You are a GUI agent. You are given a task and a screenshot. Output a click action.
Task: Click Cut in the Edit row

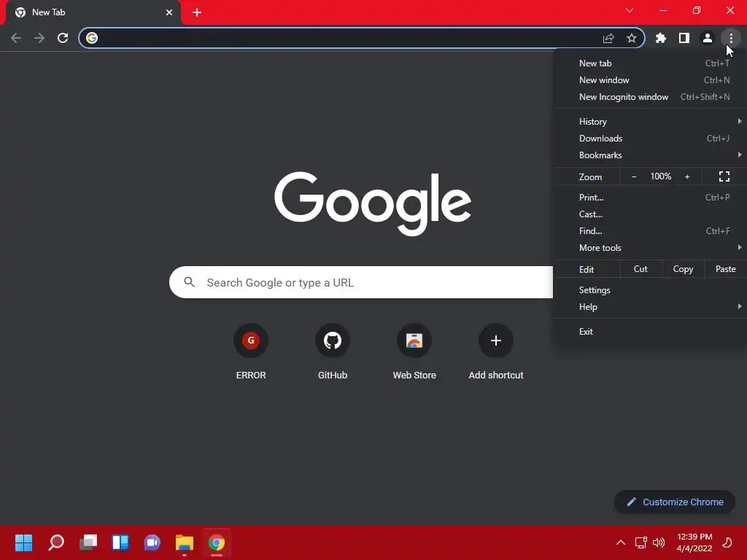(640, 269)
